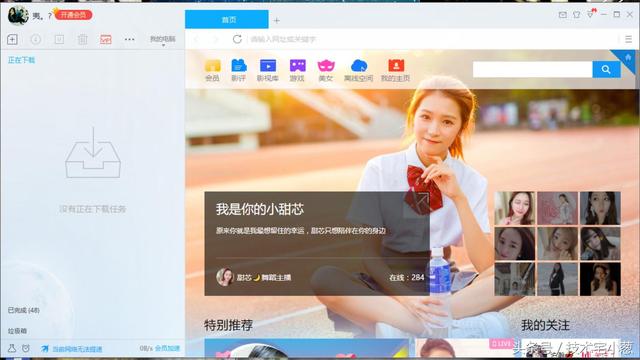Click the 会员加速 link
The height and width of the screenshot is (360, 640).
point(167,349)
